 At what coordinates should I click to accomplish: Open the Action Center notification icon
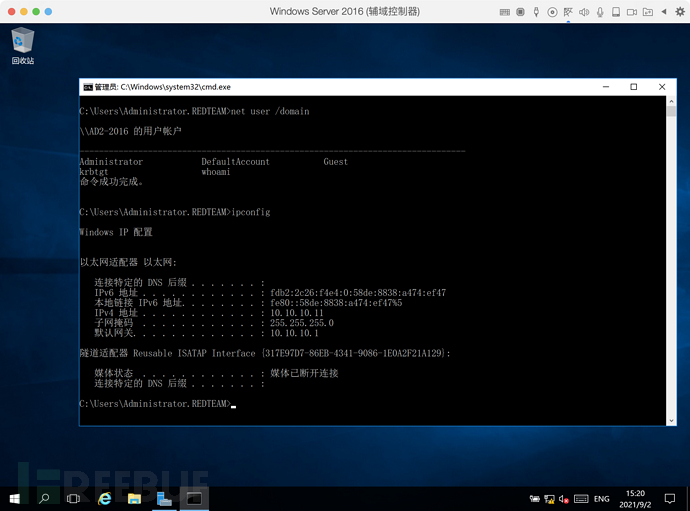pos(670,499)
